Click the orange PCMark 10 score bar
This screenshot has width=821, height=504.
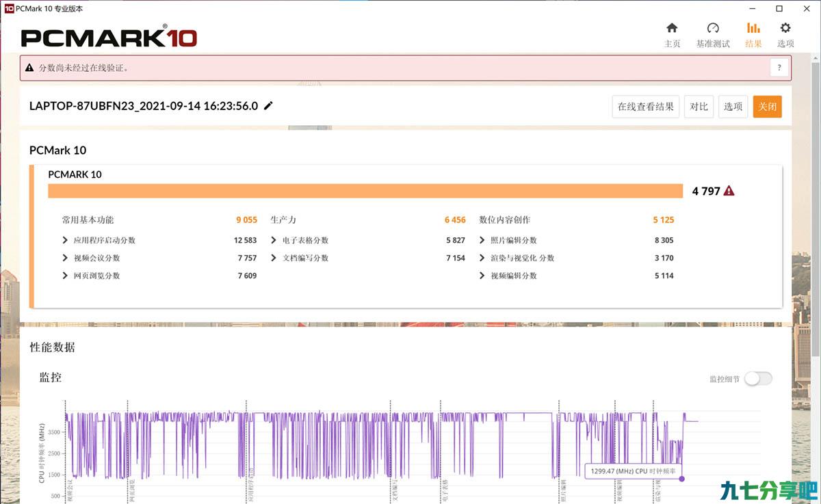(x=365, y=191)
